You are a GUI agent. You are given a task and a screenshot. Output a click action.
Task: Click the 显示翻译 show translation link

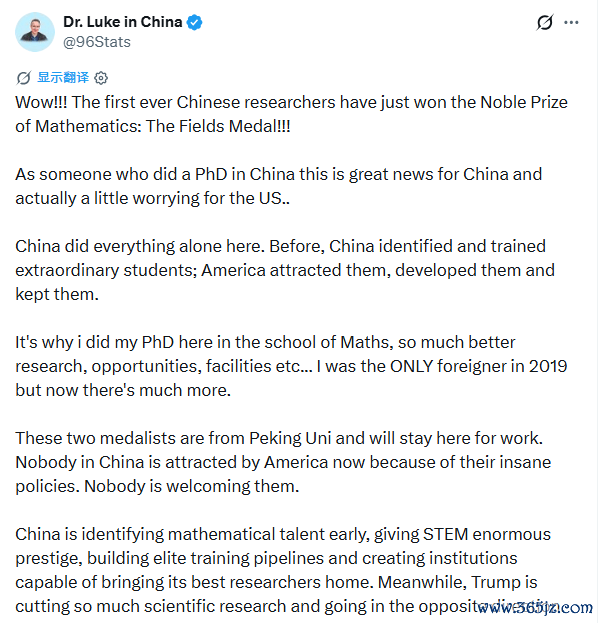click(x=63, y=77)
